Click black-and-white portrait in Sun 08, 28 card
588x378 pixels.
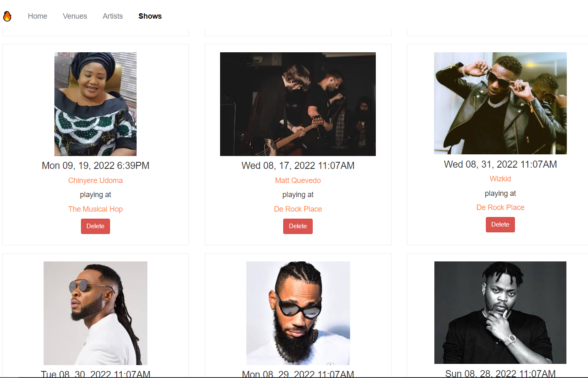point(500,312)
